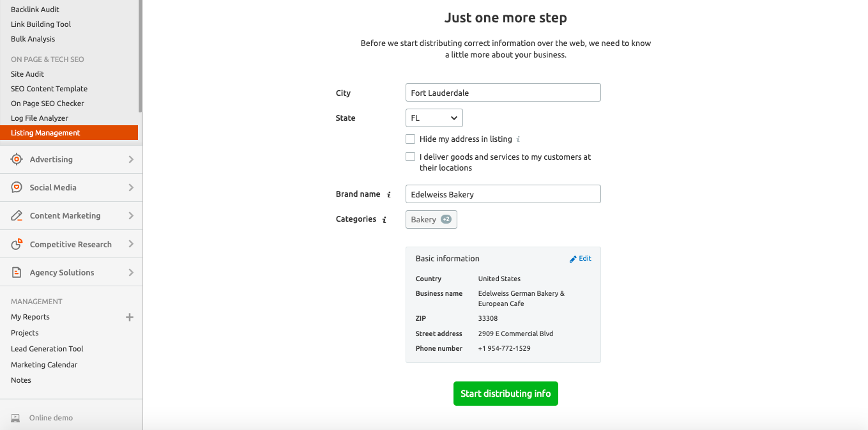Viewport: 868px width, 430px height.
Task: Click the Agency Solutions document icon
Action: [x=17, y=272]
